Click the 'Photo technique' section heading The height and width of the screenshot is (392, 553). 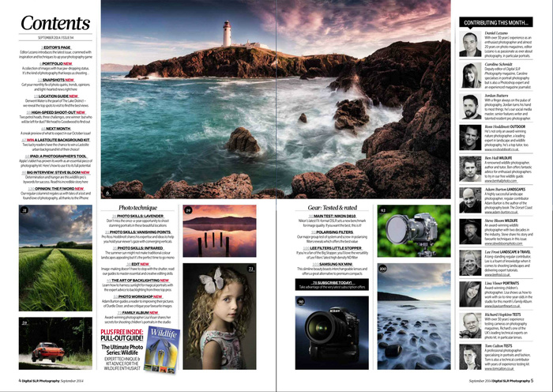(x=138, y=208)
